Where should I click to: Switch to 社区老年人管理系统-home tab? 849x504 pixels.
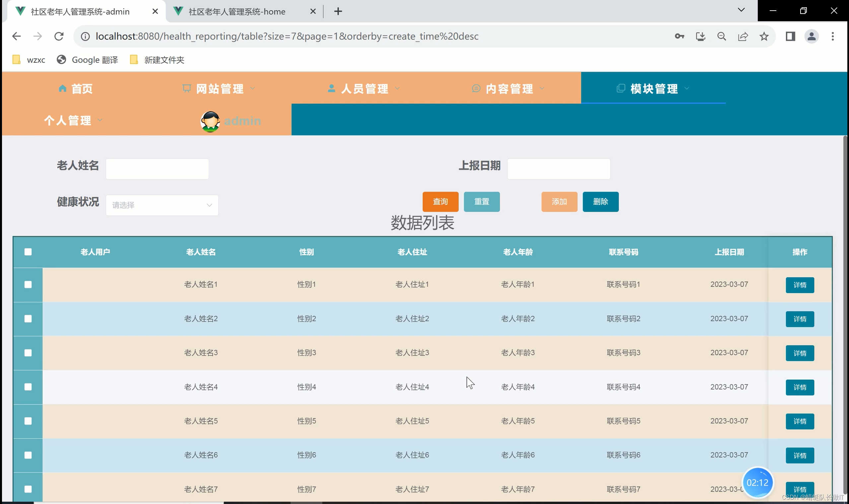237,12
